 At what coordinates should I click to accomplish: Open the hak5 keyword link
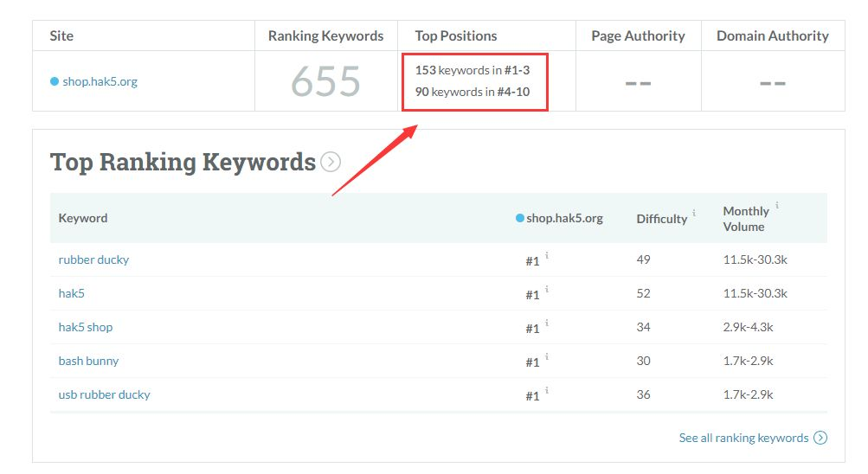tap(72, 293)
